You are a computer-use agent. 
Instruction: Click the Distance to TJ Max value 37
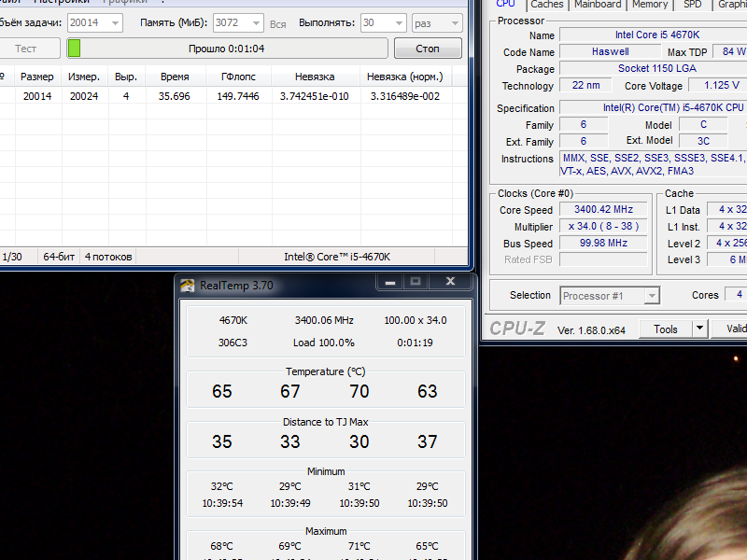click(428, 441)
